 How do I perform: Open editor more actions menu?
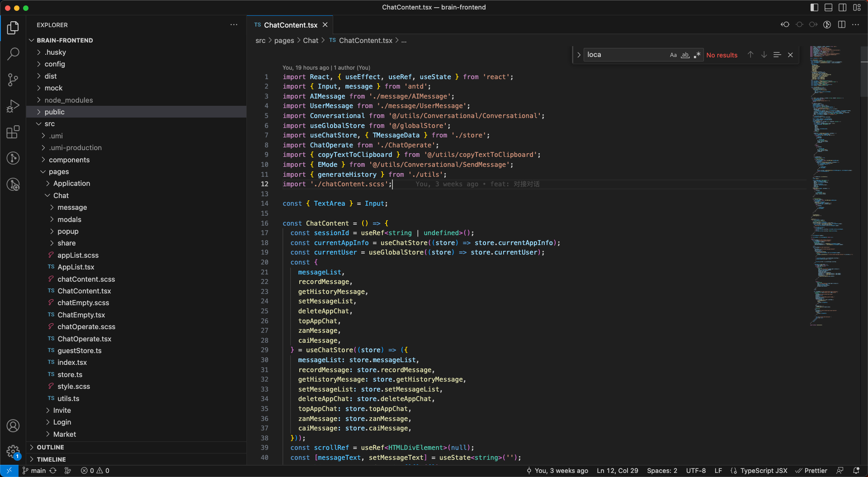click(855, 24)
